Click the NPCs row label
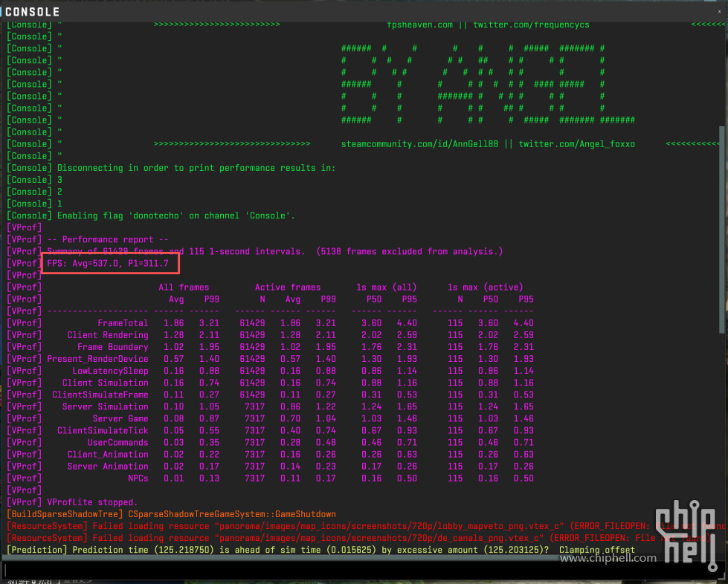Viewport: 728px width, 584px height. [138, 478]
